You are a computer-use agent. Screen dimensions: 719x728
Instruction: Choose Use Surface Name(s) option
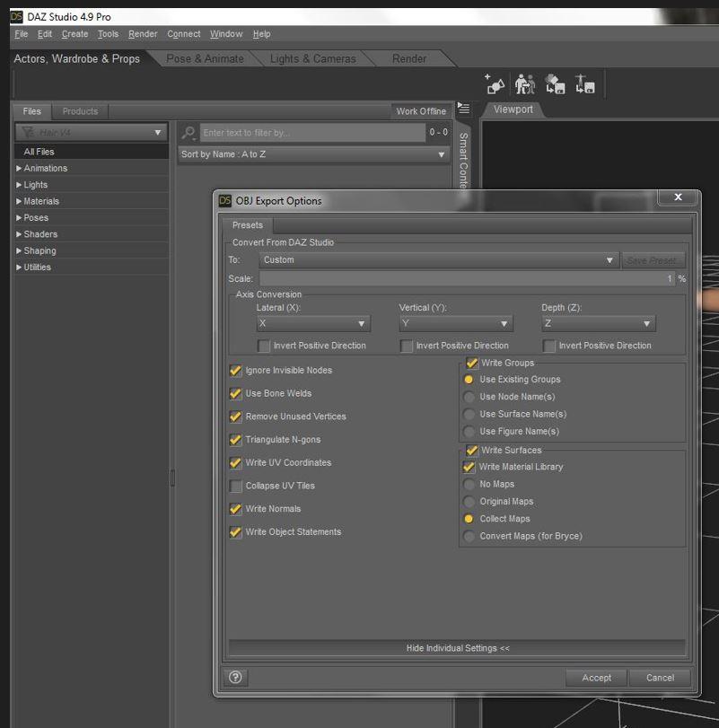pos(469,414)
